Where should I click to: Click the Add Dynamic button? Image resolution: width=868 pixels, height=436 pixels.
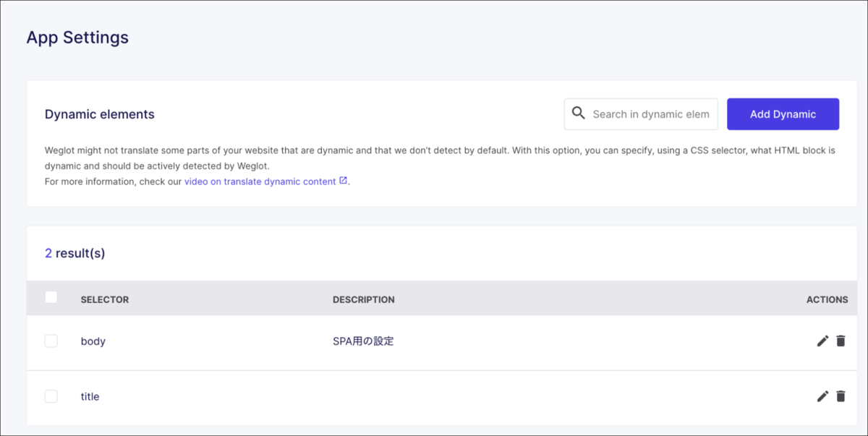[783, 114]
